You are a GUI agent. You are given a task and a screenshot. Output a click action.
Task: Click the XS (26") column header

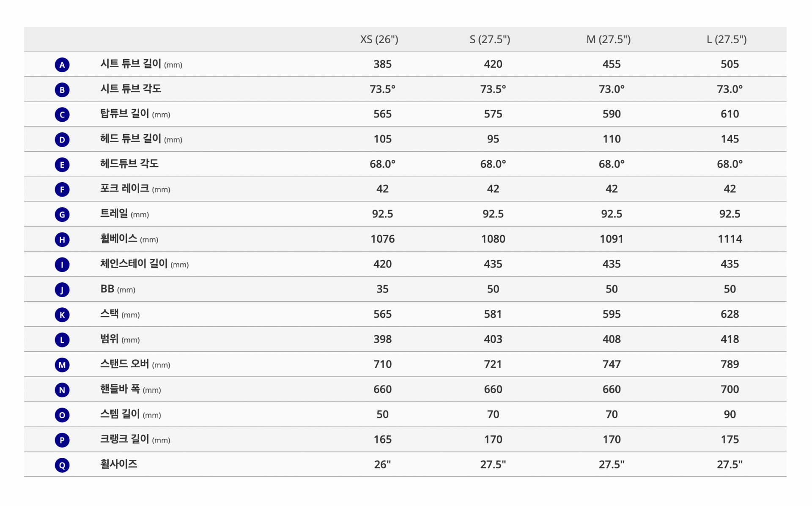coord(379,39)
